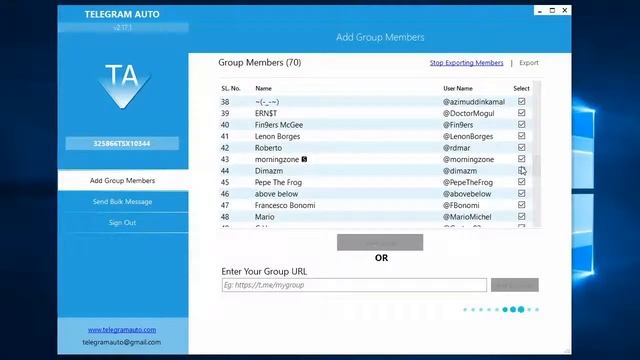The image size is (640, 360).
Task: Switch to Send Bulk Message
Action: [x=123, y=202]
